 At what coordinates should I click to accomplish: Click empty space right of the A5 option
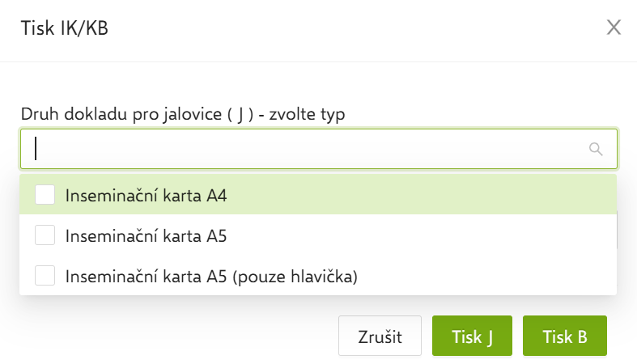click(x=445, y=236)
